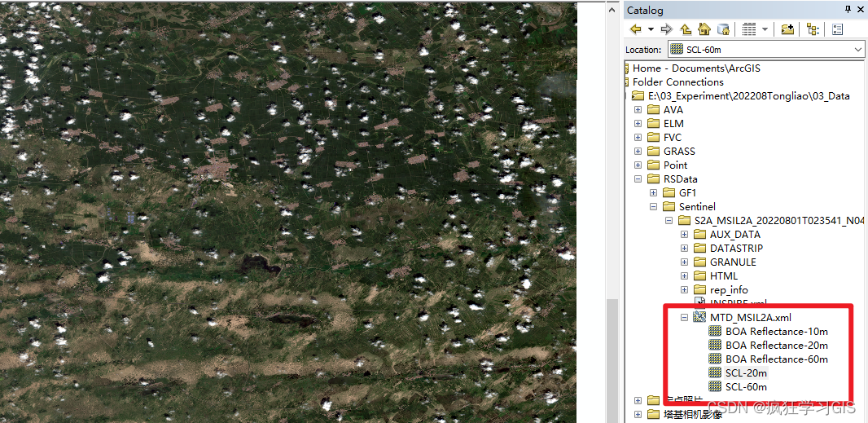Expand the AVA folder
The width and height of the screenshot is (868, 423).
[638, 110]
